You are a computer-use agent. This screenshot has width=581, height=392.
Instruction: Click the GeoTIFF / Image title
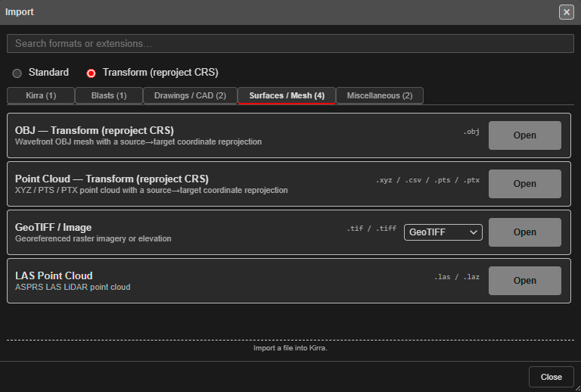(x=54, y=228)
